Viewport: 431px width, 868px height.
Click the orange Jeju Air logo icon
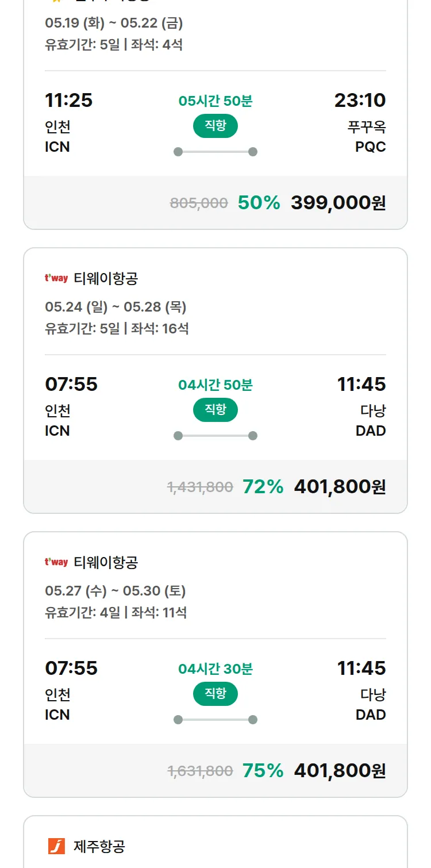click(x=56, y=846)
